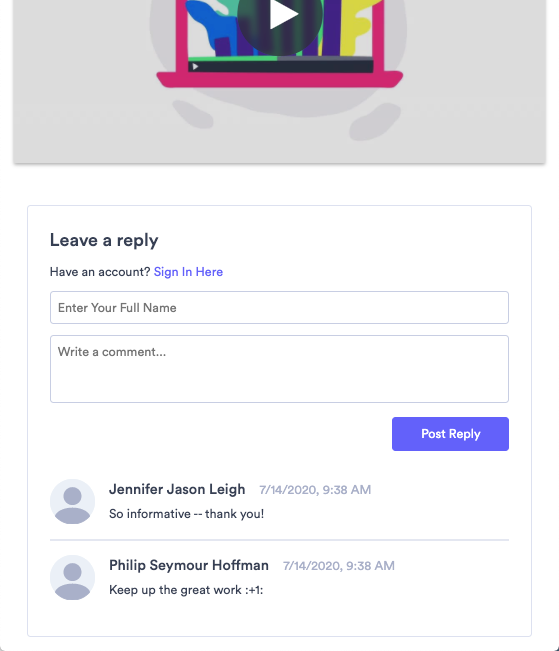Screen dimensions: 559x651
Task: Click the small play icon in the illustrated player bar
Action: [195, 66]
